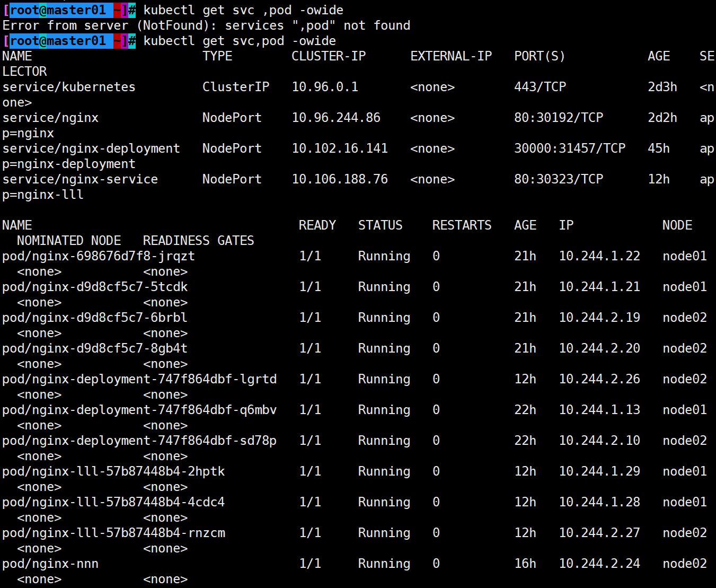Click the age value 2d3h
The height and width of the screenshot is (588, 716).
click(662, 87)
